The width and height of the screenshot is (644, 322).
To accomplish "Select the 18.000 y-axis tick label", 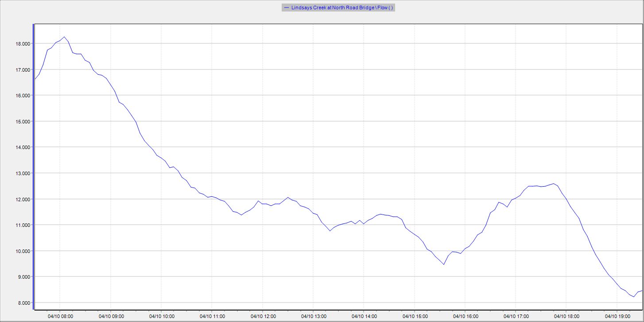I will click(23, 44).
